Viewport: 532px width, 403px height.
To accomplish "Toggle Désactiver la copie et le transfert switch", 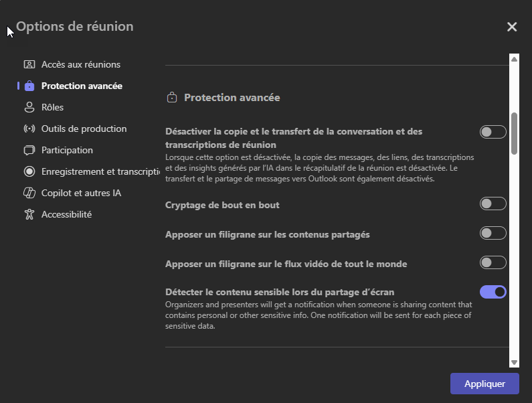I will click(493, 132).
